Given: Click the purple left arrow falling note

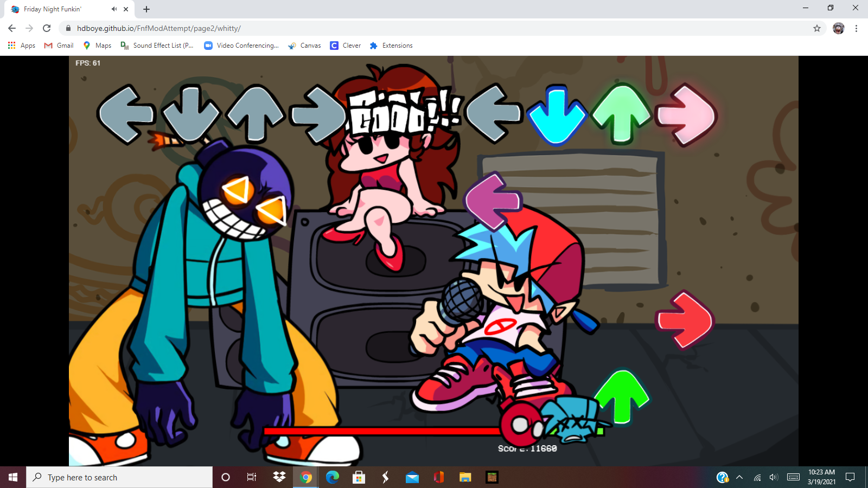Looking at the screenshot, I should [493, 201].
